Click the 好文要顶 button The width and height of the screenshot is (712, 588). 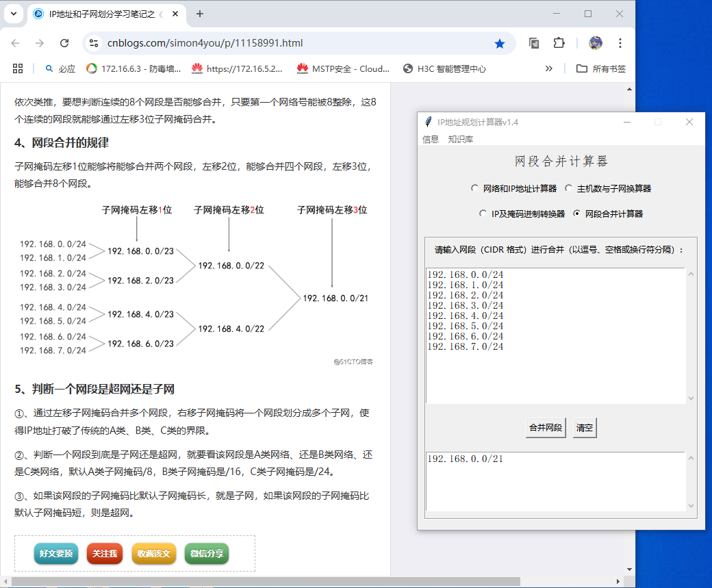[x=56, y=554]
